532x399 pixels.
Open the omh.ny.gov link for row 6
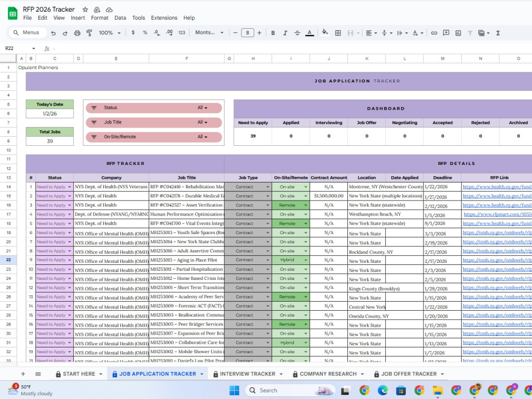[497, 233]
